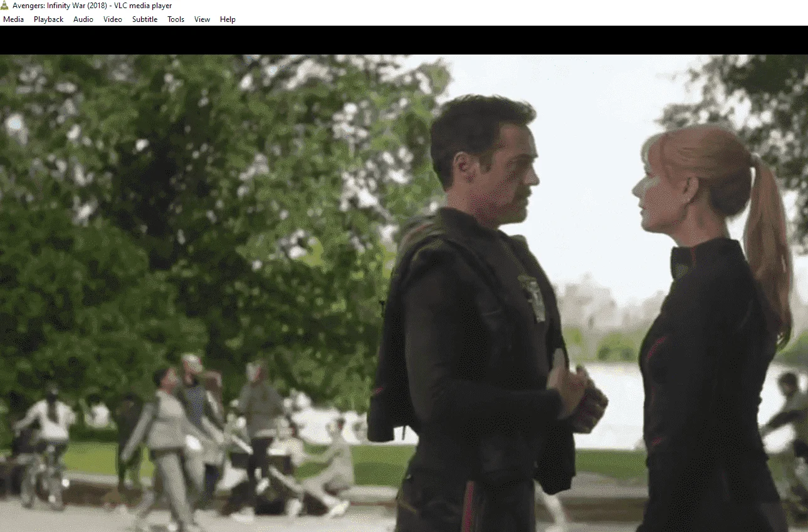
Task: Open the Subtitle menu
Action: click(145, 19)
